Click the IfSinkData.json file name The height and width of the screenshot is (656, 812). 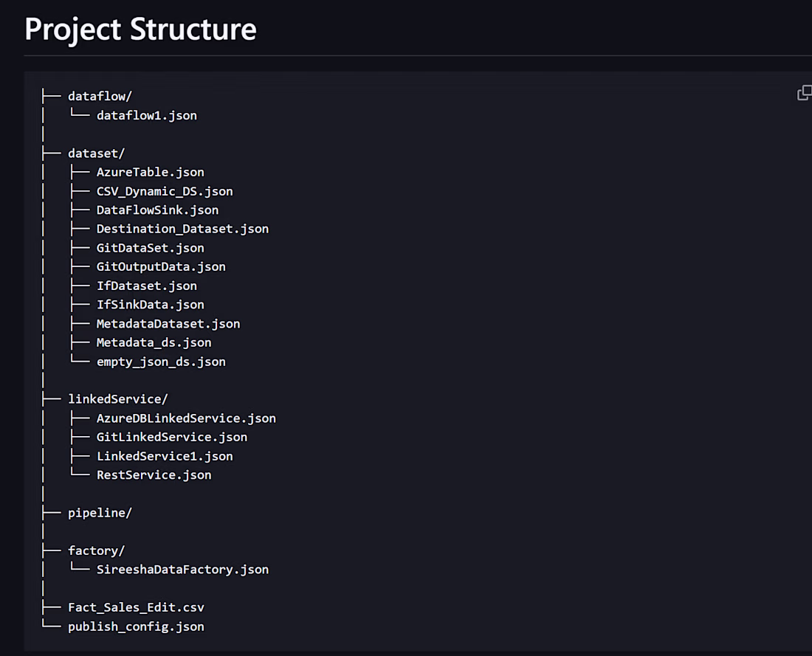click(150, 305)
